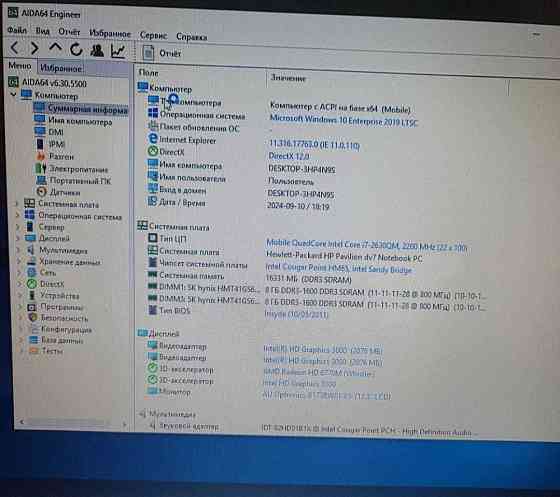The height and width of the screenshot is (497, 560).
Task: Expand the Операционная система tree node
Action: click(17, 215)
